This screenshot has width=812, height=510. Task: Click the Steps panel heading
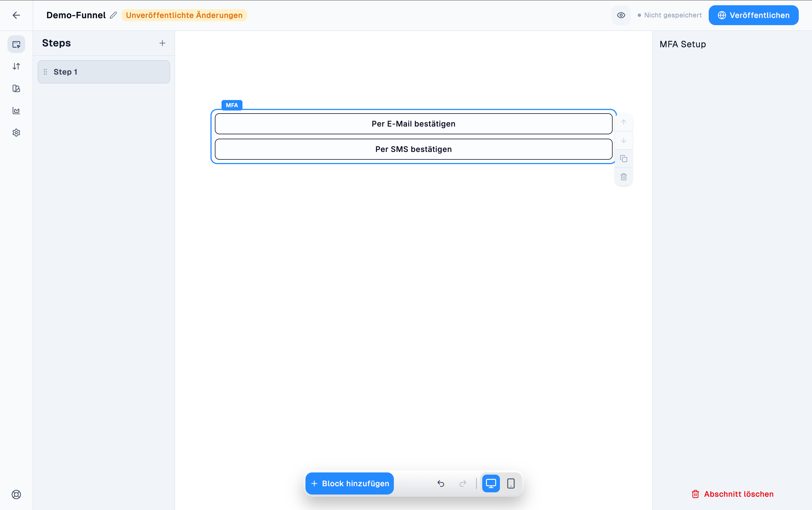coord(56,43)
